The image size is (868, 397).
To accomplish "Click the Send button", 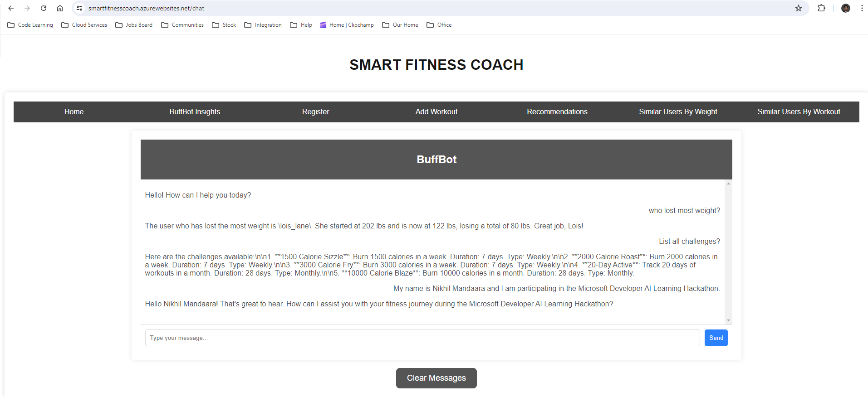I will click(716, 338).
